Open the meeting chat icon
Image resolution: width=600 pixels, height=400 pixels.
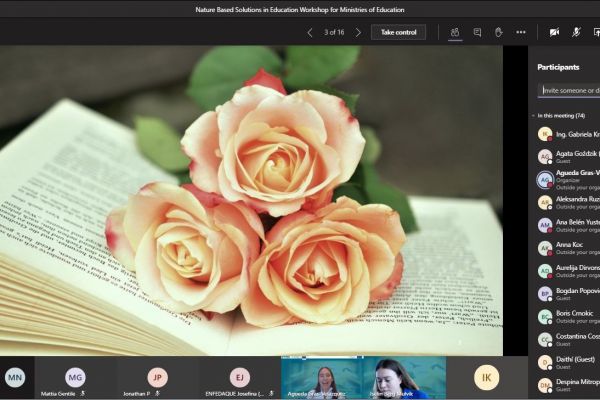tap(477, 33)
